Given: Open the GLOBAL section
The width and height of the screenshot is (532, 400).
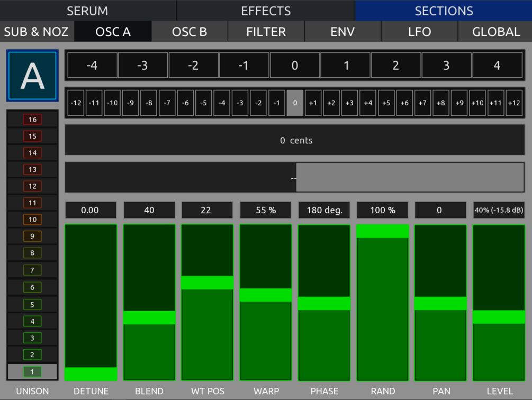Looking at the screenshot, I should (x=495, y=32).
